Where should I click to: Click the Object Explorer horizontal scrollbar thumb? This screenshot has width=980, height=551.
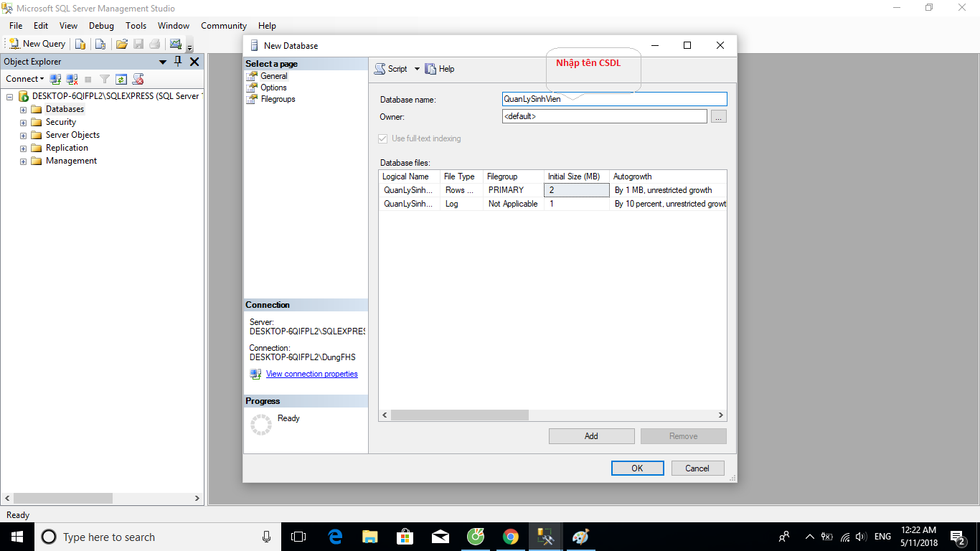pyautogui.click(x=63, y=498)
